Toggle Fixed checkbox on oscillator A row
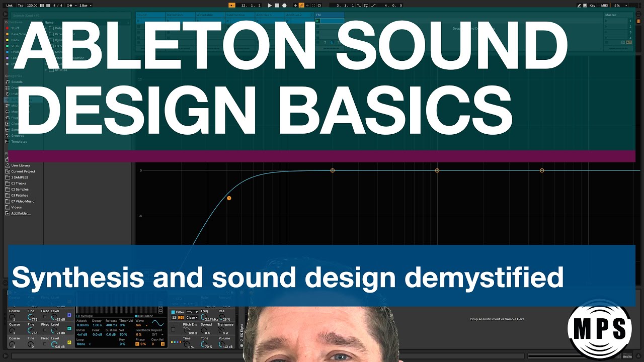The width and height of the screenshot is (644, 362). pyautogui.click(x=45, y=344)
